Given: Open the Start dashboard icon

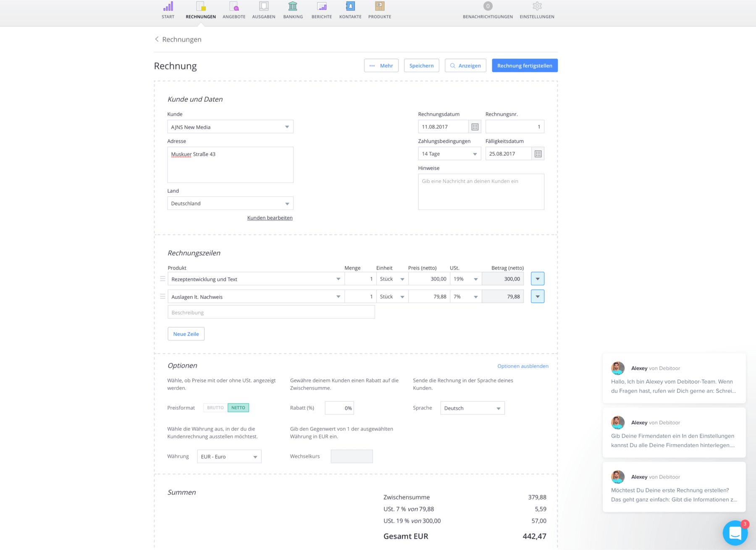Looking at the screenshot, I should click(168, 7).
